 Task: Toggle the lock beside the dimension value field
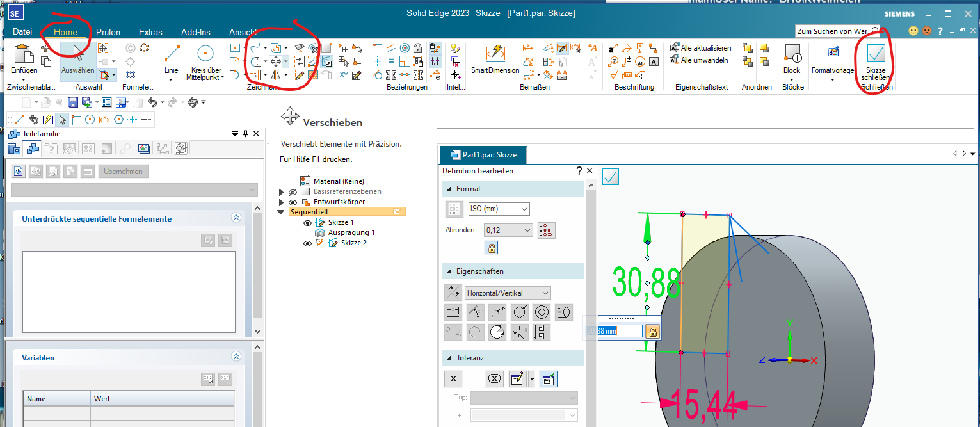point(652,332)
